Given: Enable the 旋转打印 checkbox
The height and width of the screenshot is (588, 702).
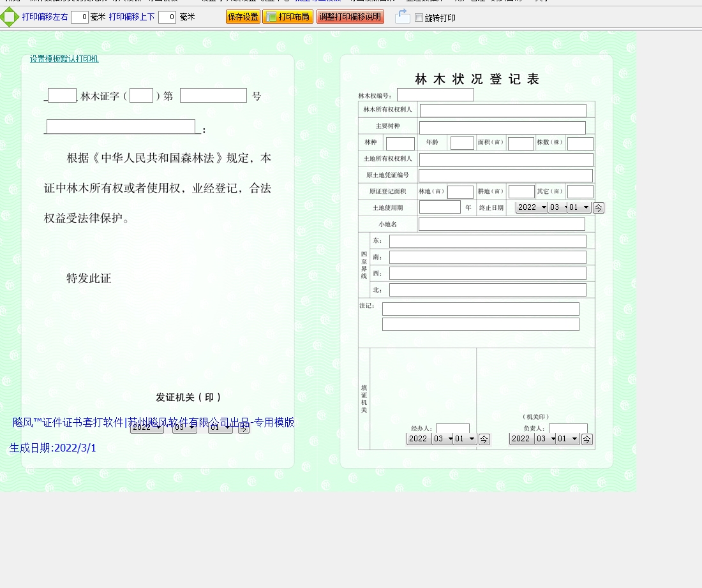Looking at the screenshot, I should (419, 18).
